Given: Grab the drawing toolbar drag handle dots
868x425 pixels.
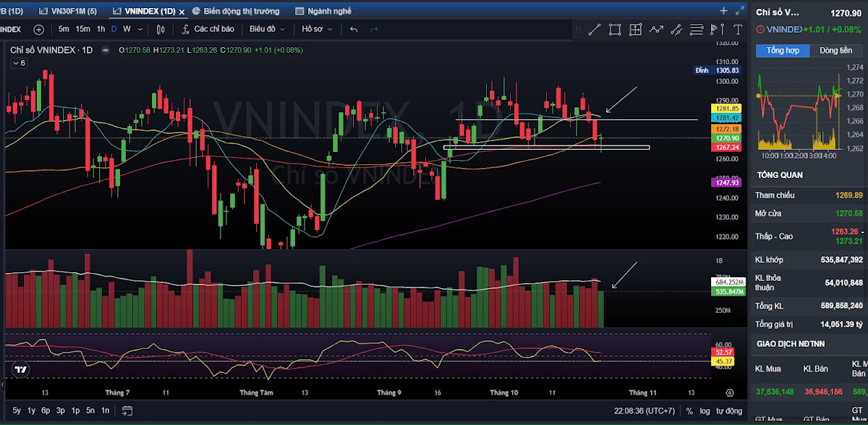Looking at the screenshot, I should [578, 30].
